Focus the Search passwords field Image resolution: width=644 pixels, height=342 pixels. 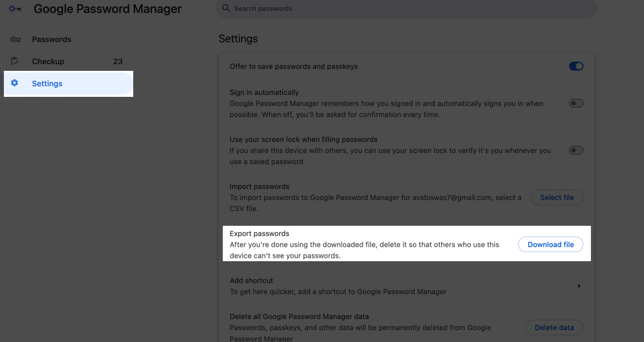406,8
